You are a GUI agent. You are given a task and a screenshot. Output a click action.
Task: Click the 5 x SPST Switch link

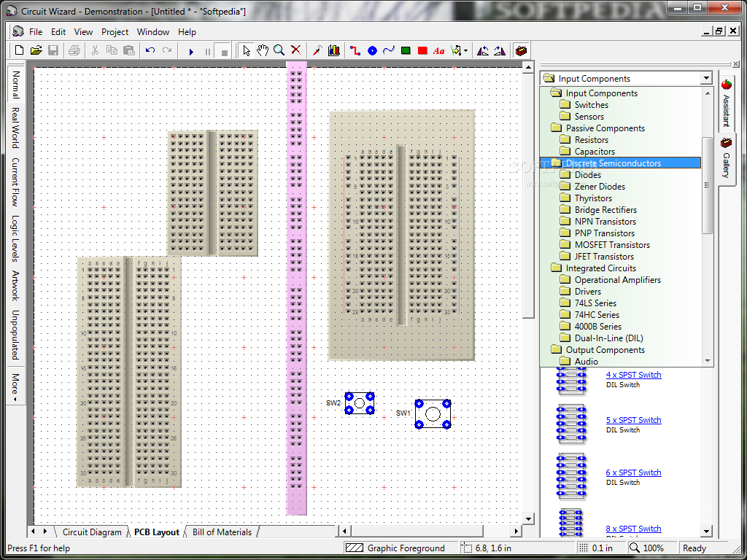point(634,420)
